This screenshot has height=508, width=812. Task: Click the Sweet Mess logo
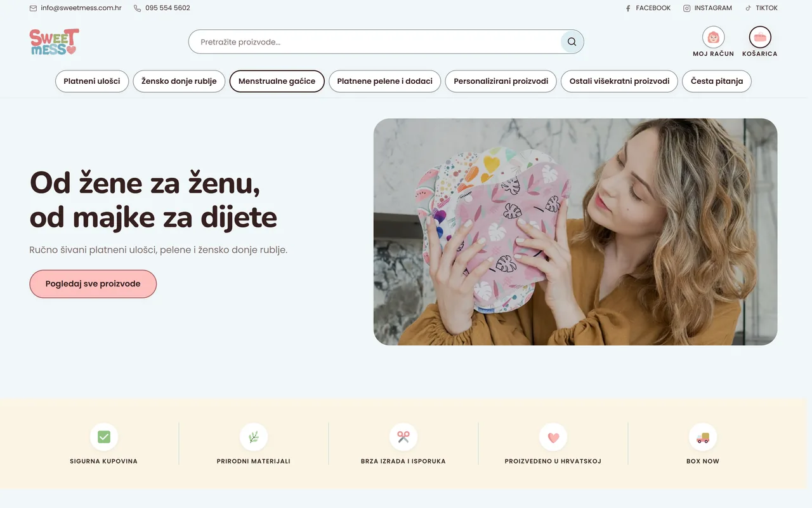[55, 42]
